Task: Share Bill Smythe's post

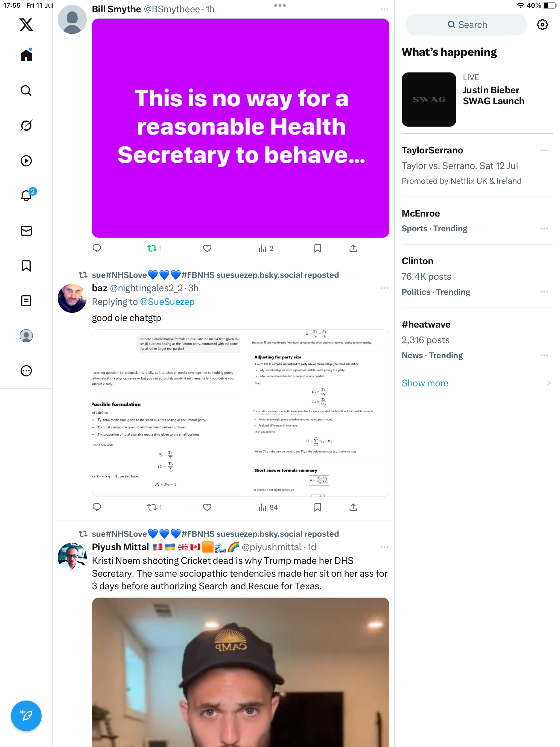Action: tap(353, 249)
